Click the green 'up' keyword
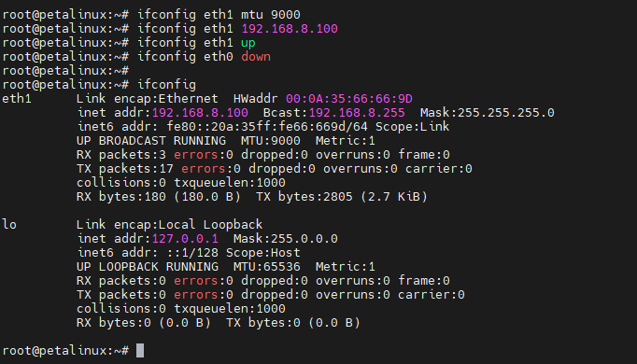Image resolution: width=637 pixels, height=364 pixels. coord(248,43)
